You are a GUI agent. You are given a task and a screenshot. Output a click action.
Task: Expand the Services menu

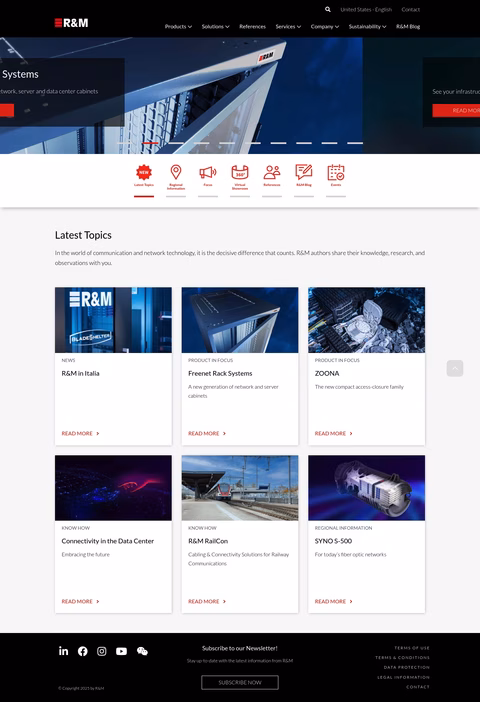point(288,26)
